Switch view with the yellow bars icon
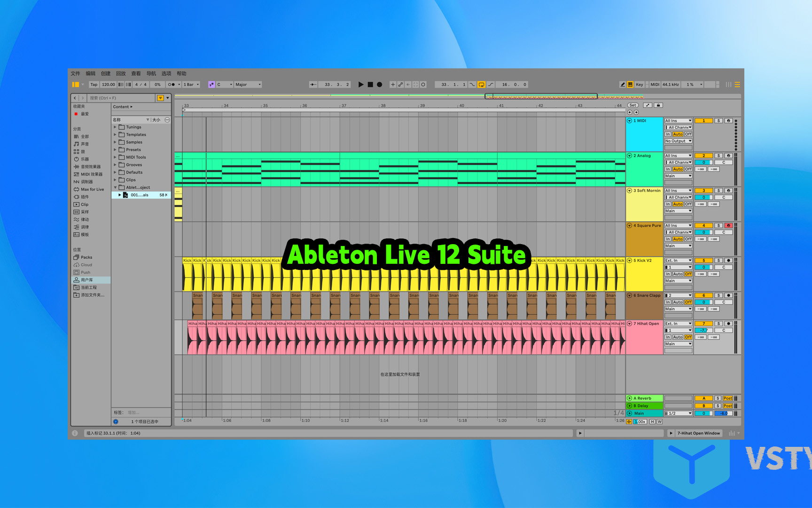 point(737,85)
